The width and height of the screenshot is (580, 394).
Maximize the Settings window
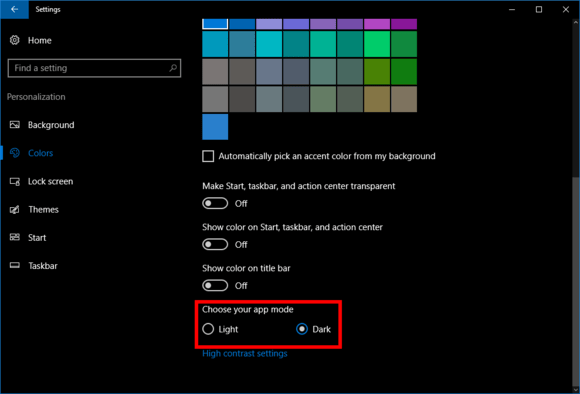pyautogui.click(x=539, y=9)
